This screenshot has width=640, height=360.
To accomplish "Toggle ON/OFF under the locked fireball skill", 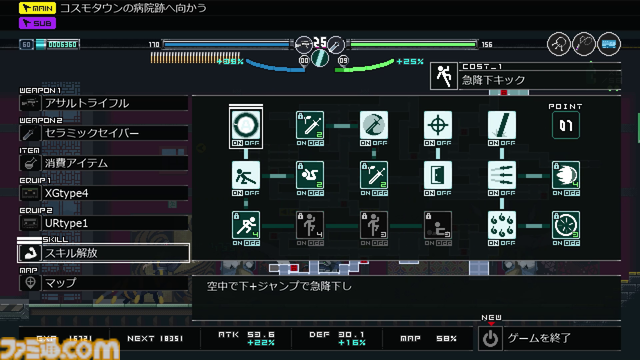I will (x=566, y=193).
